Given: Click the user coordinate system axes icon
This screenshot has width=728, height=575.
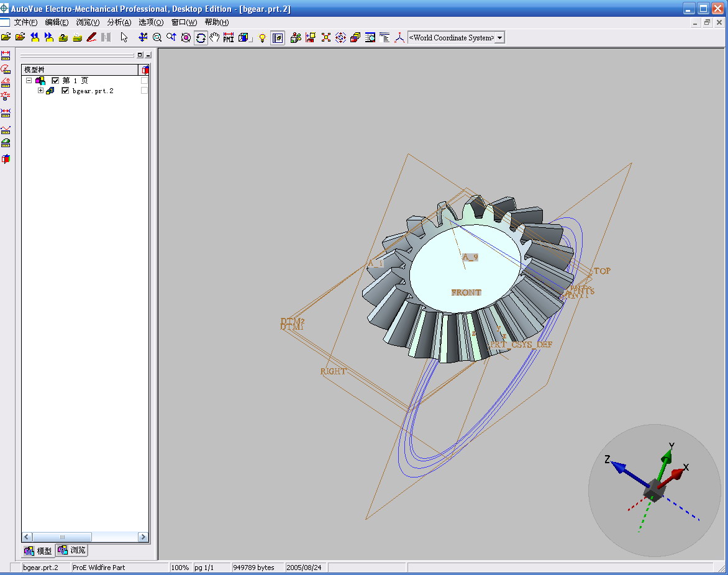Looking at the screenshot, I should click(399, 38).
